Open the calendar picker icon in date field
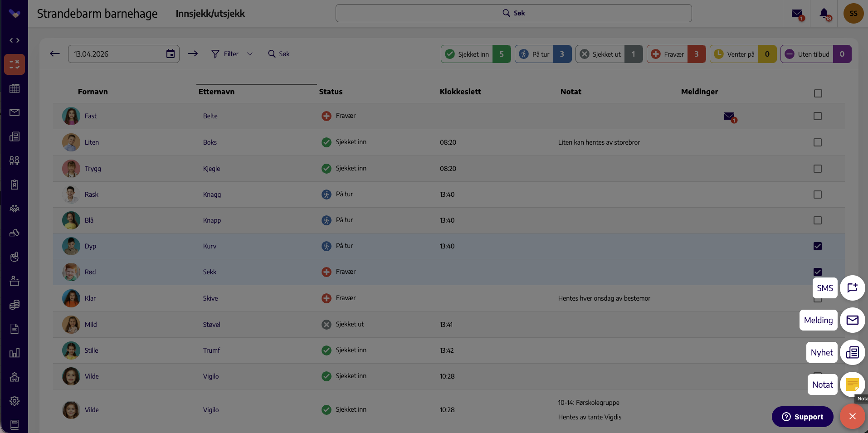 pos(171,54)
